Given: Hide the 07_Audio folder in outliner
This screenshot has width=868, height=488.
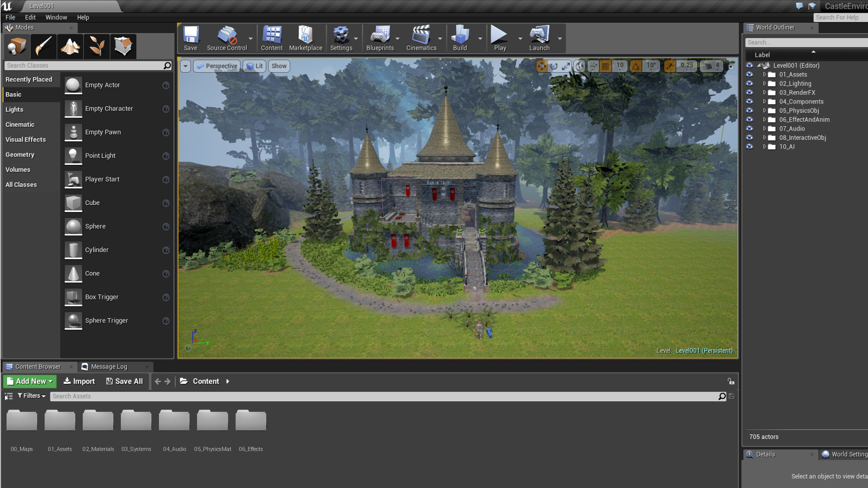Looking at the screenshot, I should [750, 129].
